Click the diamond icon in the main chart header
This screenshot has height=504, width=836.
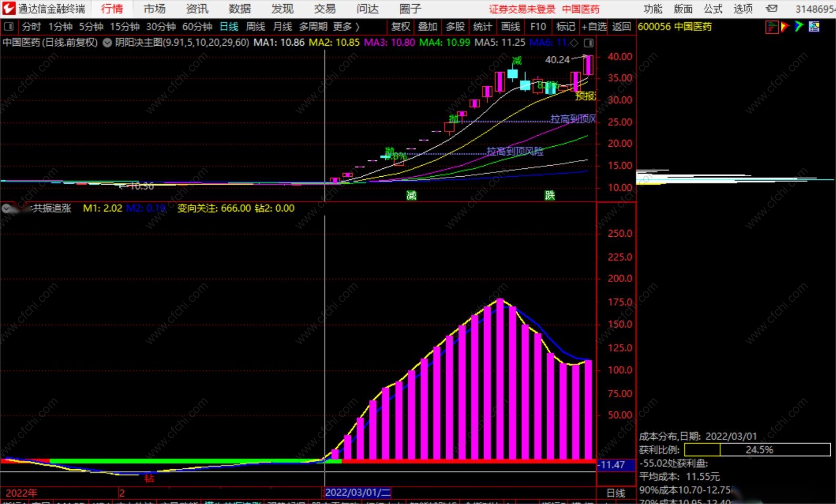point(575,43)
